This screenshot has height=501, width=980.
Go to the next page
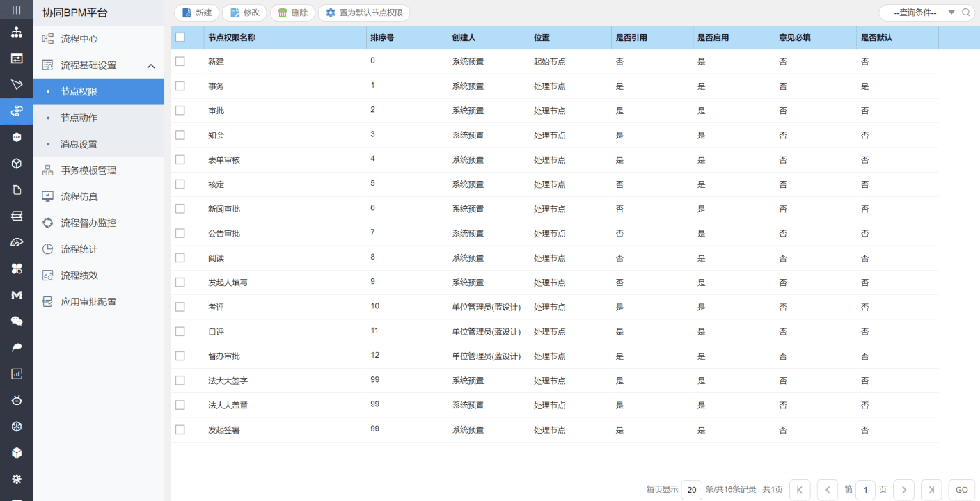tap(903, 490)
